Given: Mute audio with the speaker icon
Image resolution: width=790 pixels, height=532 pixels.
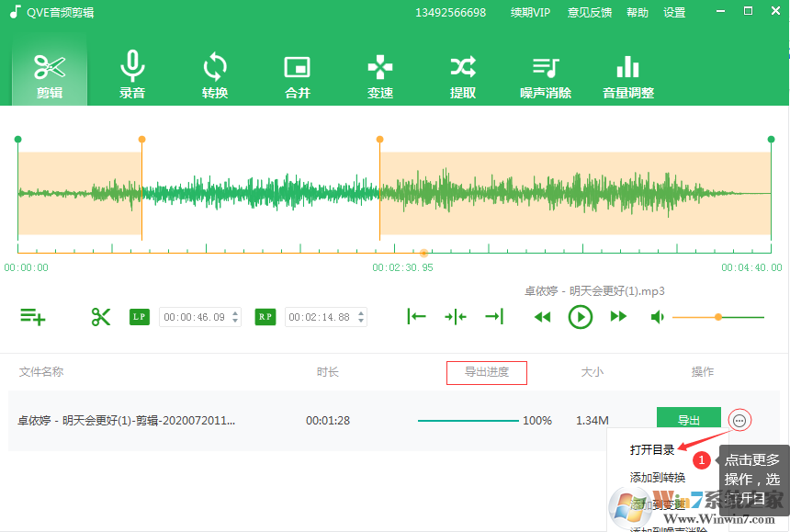Looking at the screenshot, I should pos(658,316).
